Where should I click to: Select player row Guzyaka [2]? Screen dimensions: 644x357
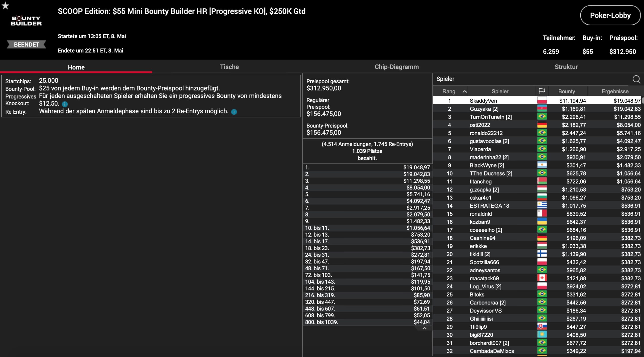(x=484, y=109)
